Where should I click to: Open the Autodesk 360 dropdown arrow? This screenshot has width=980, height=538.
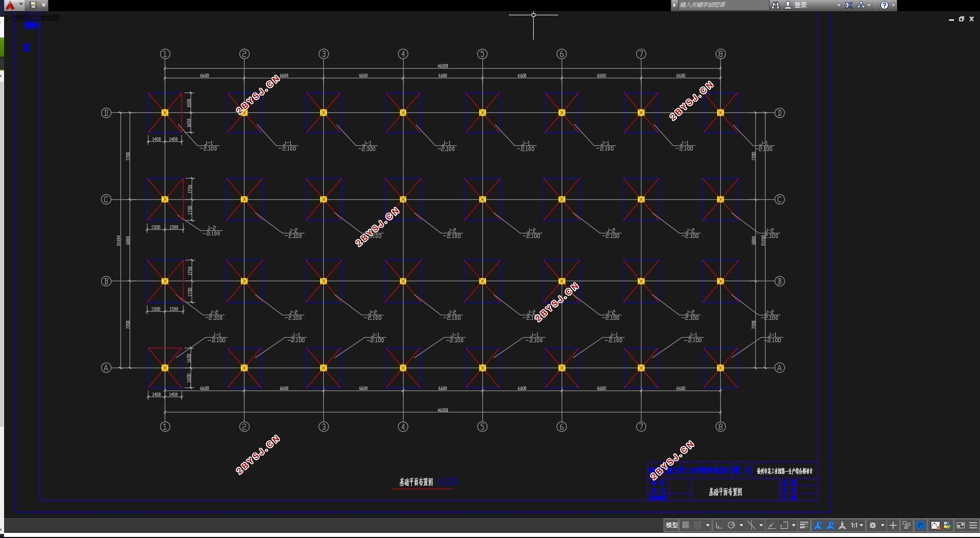(x=869, y=5)
